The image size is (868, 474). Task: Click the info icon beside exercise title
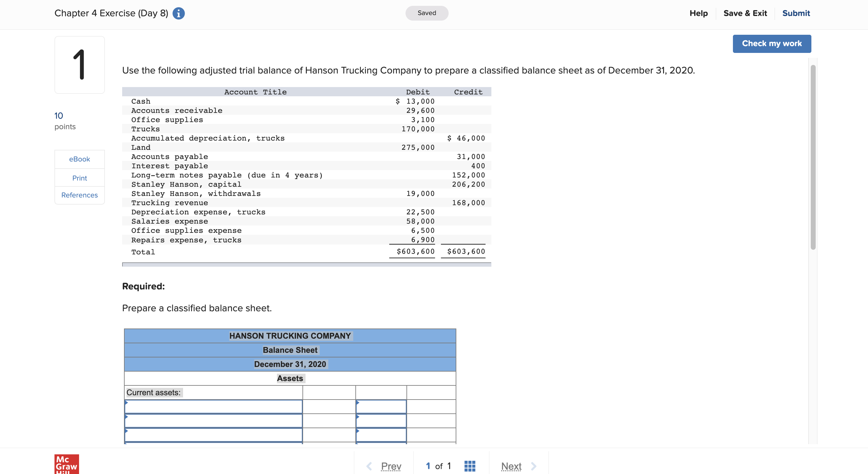[x=178, y=14]
